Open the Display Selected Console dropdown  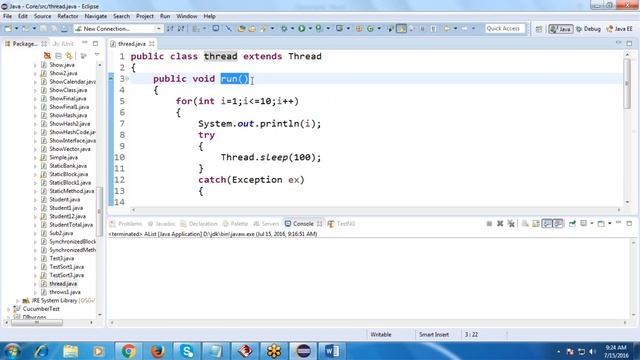(x=591, y=223)
